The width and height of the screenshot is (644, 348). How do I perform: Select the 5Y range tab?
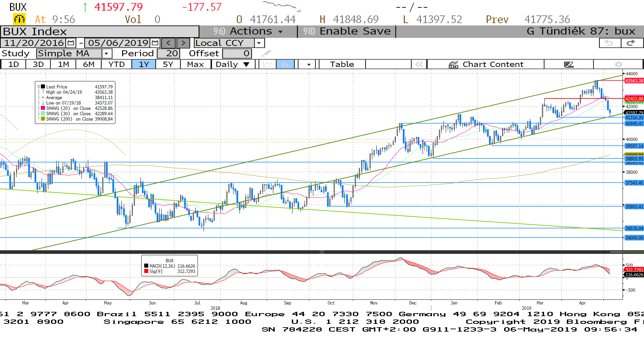pyautogui.click(x=168, y=64)
